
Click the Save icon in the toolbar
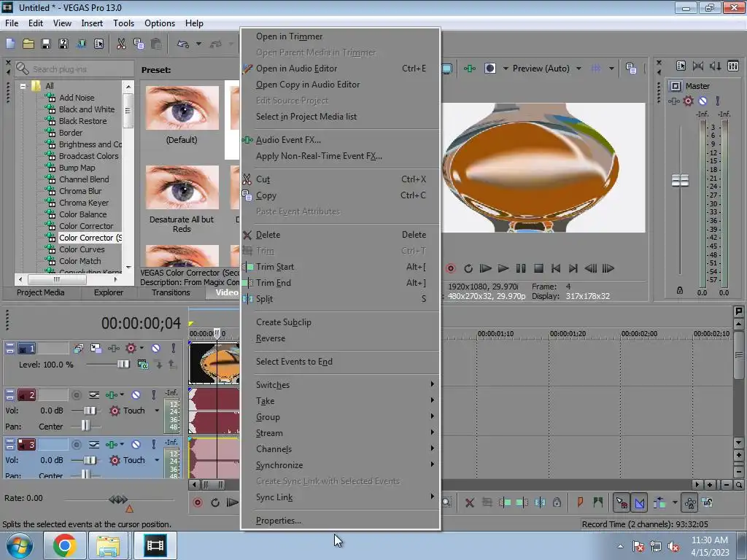(46, 44)
